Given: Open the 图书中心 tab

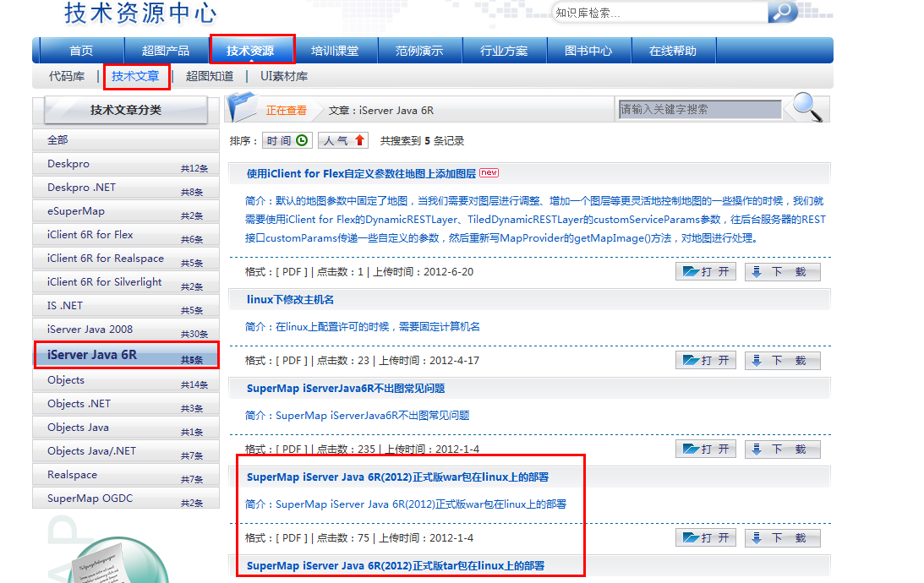Looking at the screenshot, I should tap(588, 51).
